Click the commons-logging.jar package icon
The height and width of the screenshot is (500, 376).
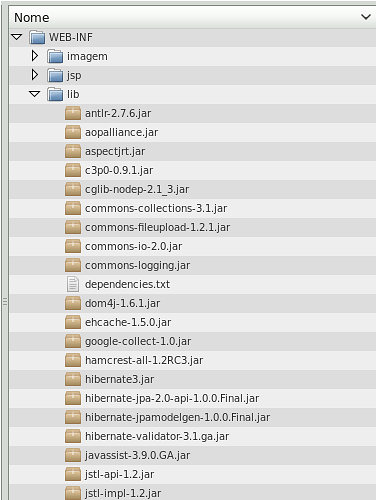(x=73, y=265)
